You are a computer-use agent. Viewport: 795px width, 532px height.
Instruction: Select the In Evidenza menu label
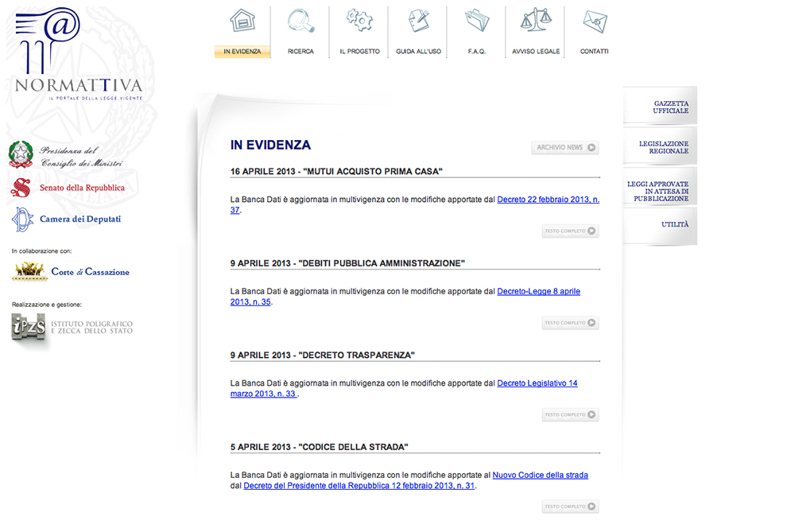242,51
